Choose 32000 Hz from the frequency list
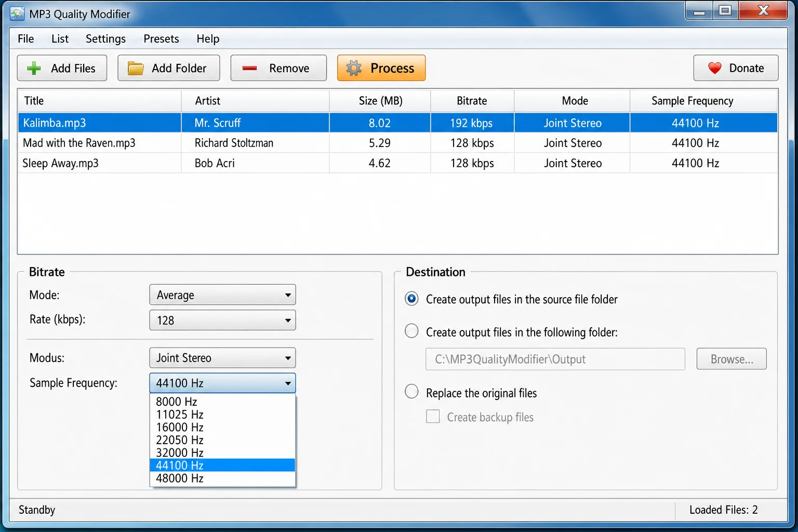 click(x=222, y=453)
